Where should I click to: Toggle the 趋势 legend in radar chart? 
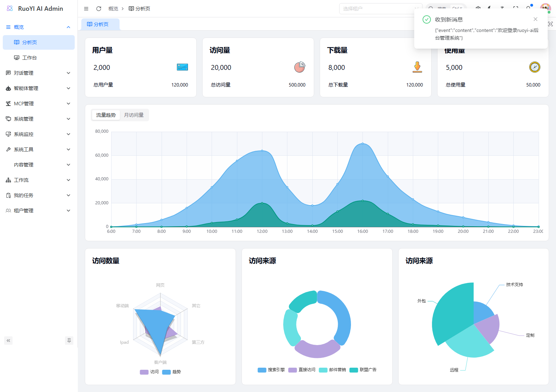pos(172,372)
